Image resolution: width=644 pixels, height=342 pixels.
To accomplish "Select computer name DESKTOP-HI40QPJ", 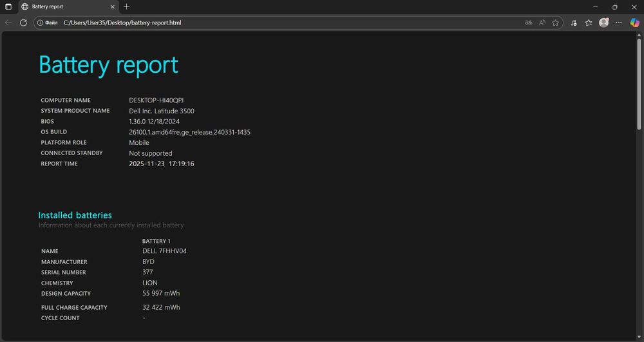I will 156,100.
